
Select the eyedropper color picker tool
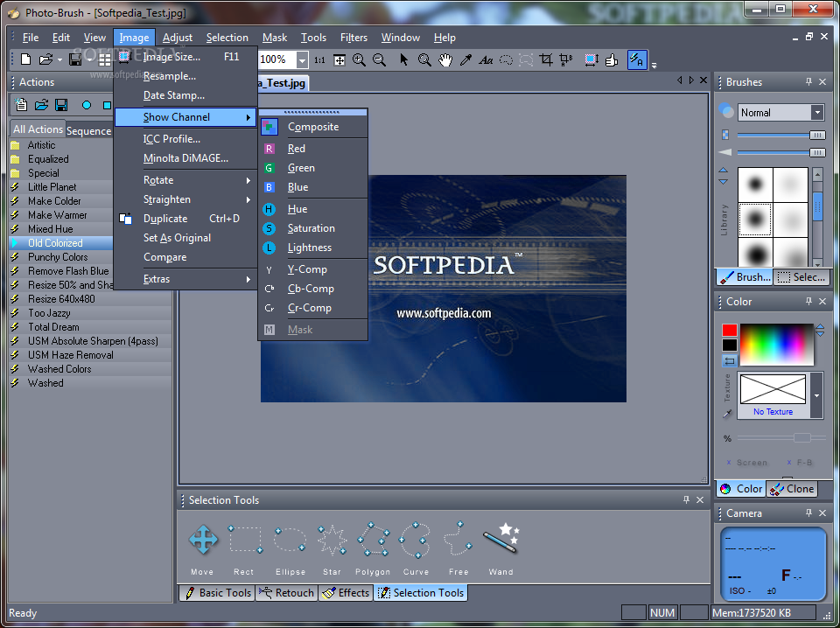click(465, 60)
